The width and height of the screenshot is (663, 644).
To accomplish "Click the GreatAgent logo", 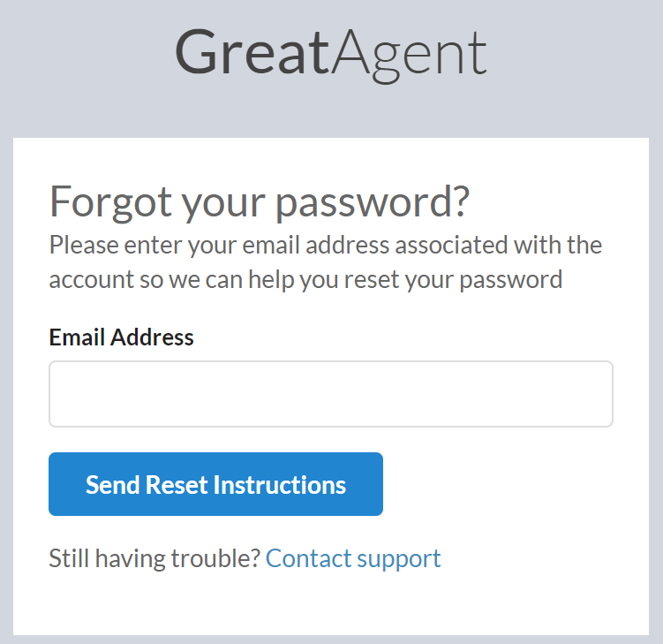I will [x=331, y=53].
